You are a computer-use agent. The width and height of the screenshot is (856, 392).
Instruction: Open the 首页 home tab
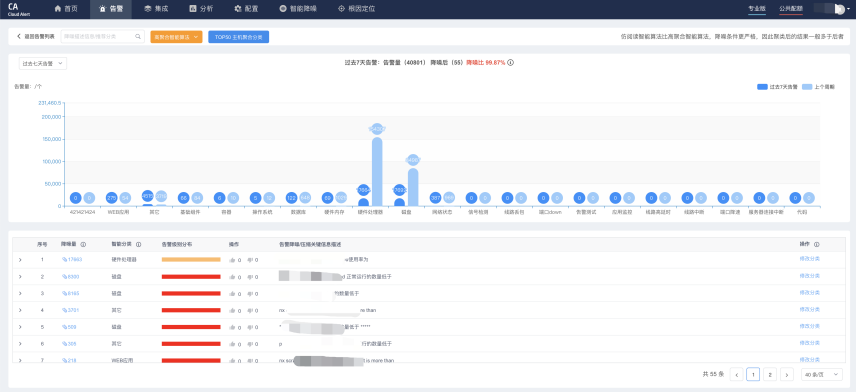tap(66, 9)
